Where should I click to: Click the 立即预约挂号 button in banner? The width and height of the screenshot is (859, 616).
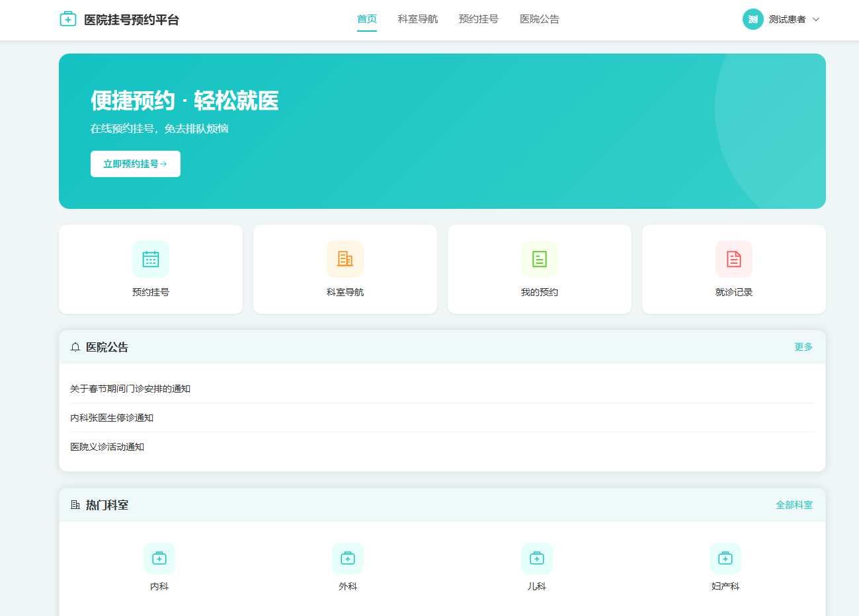point(136,164)
